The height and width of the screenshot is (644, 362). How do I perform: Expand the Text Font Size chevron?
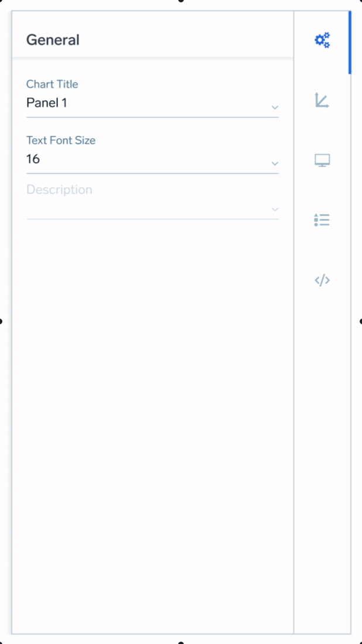tap(275, 163)
